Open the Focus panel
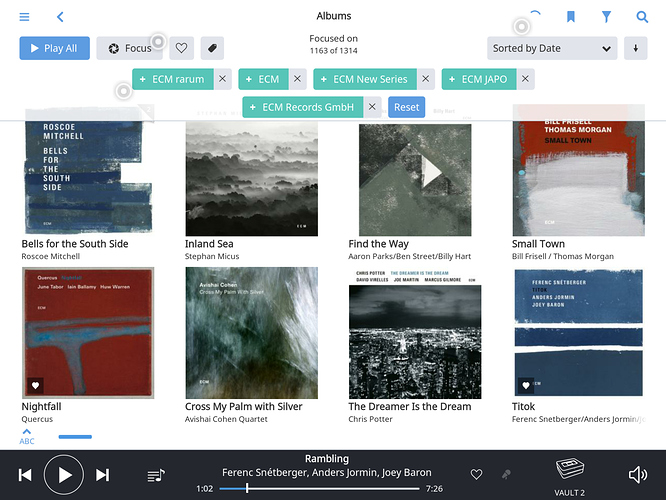 [130, 48]
